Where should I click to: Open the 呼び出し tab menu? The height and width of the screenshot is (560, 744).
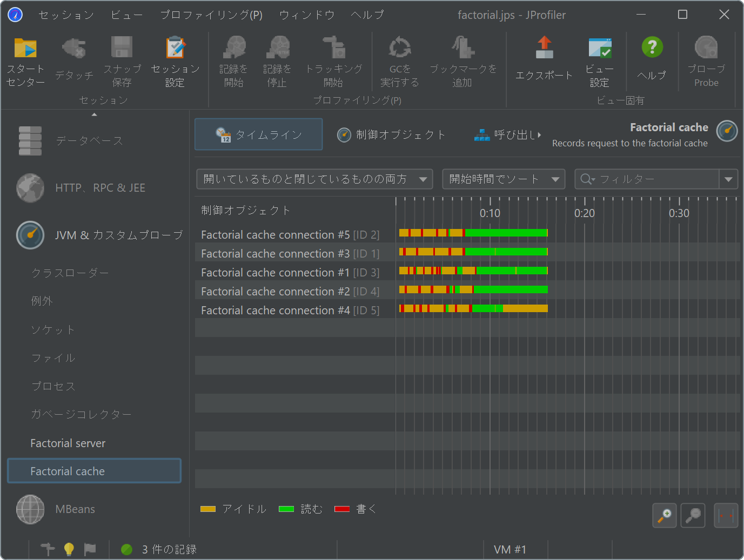(x=508, y=134)
